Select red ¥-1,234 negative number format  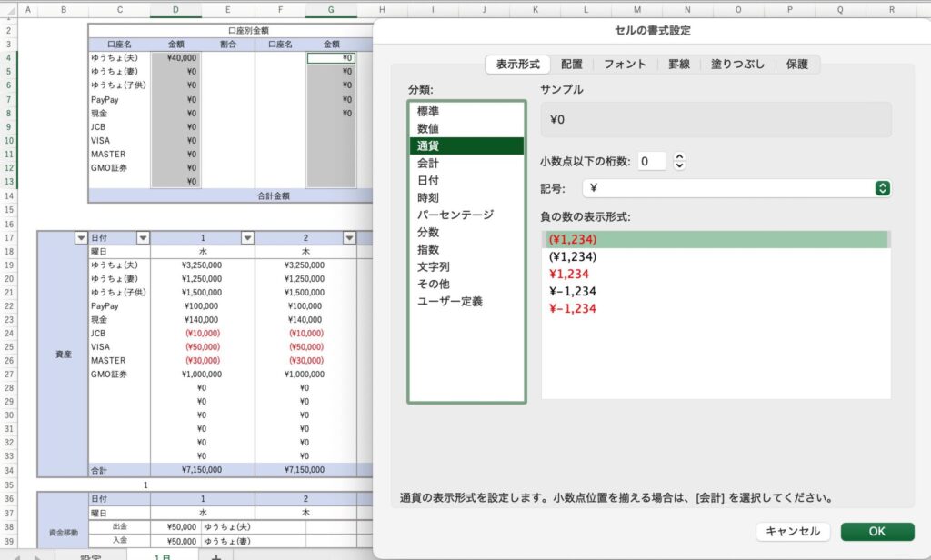571,308
